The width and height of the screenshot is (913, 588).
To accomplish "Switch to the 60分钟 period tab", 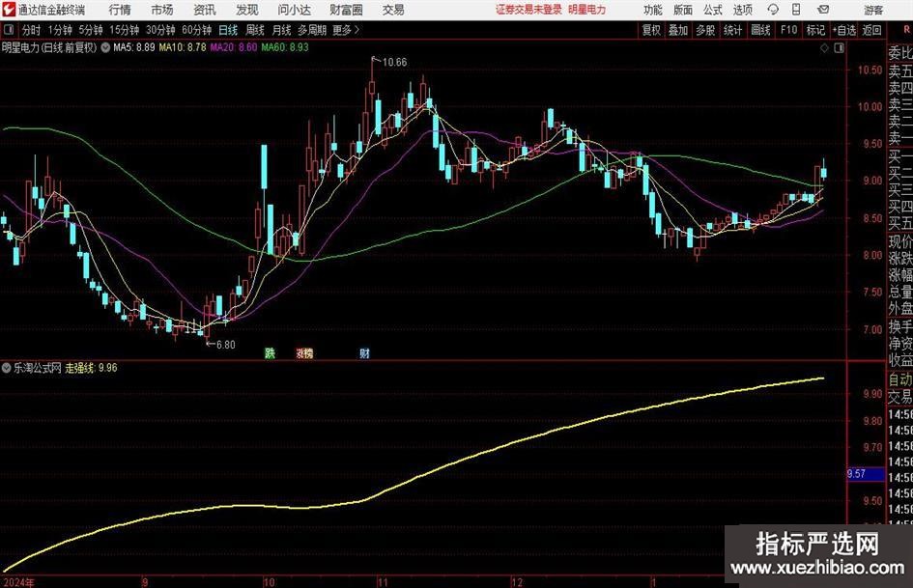I will 197,30.
